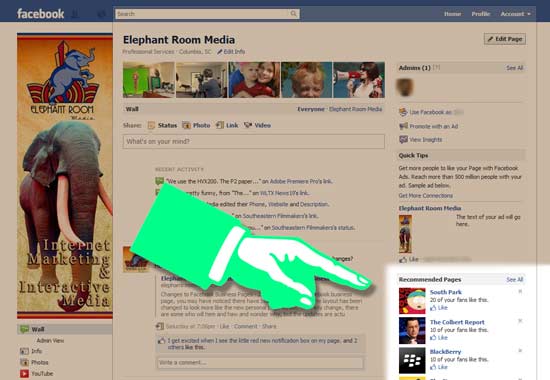Click the search magnifier icon
This screenshot has height=380, width=550.
pos(293,14)
